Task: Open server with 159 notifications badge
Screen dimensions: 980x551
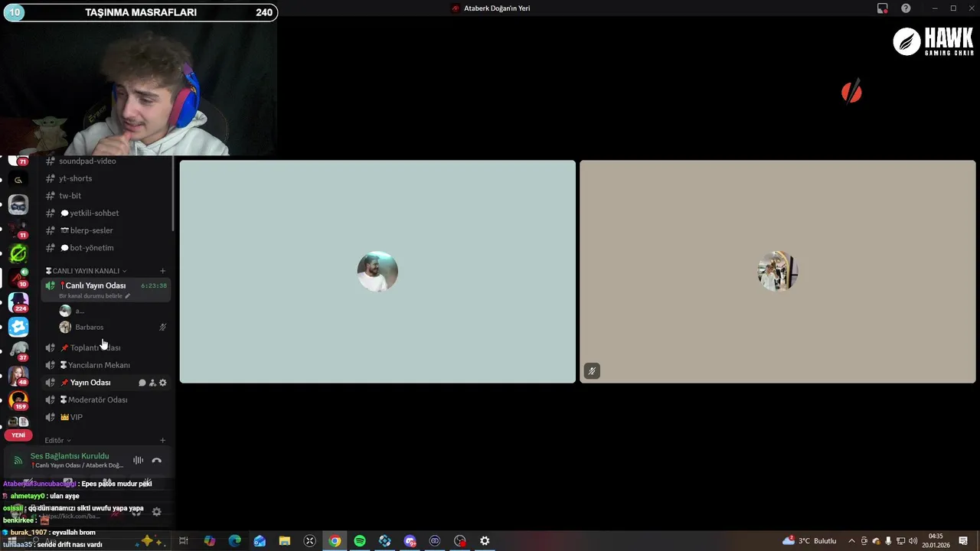Action: [18, 400]
